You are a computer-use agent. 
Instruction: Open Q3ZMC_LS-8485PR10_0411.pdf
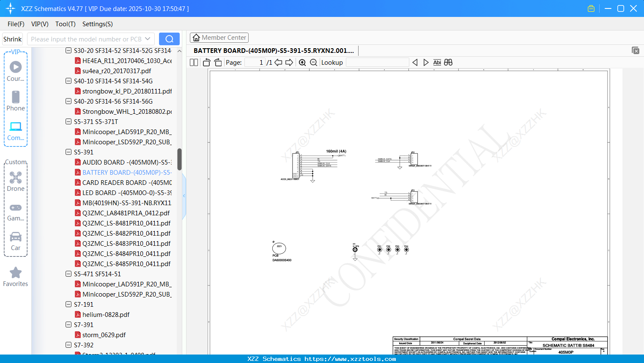tap(126, 264)
